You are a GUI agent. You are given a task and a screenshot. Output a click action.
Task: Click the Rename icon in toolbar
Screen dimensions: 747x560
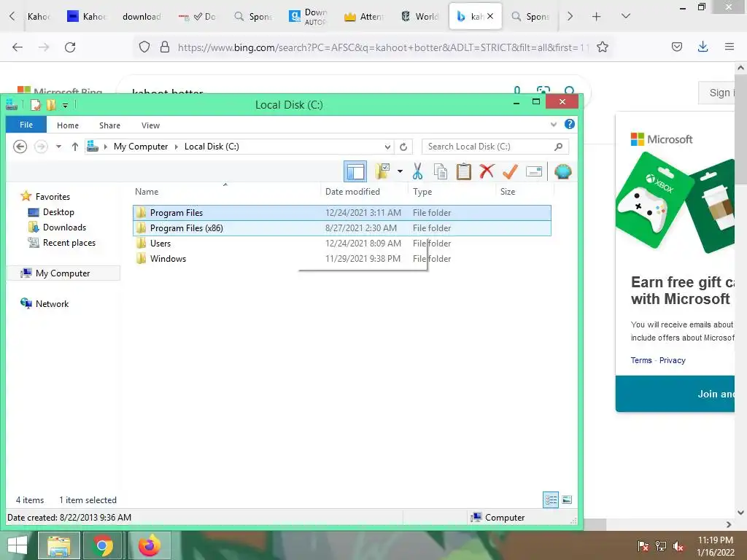click(533, 171)
